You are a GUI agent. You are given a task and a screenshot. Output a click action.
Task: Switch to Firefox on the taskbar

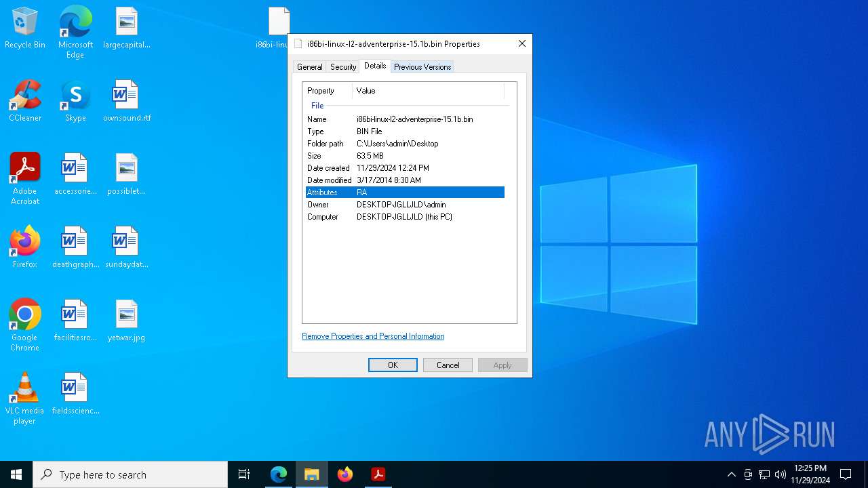tap(345, 474)
